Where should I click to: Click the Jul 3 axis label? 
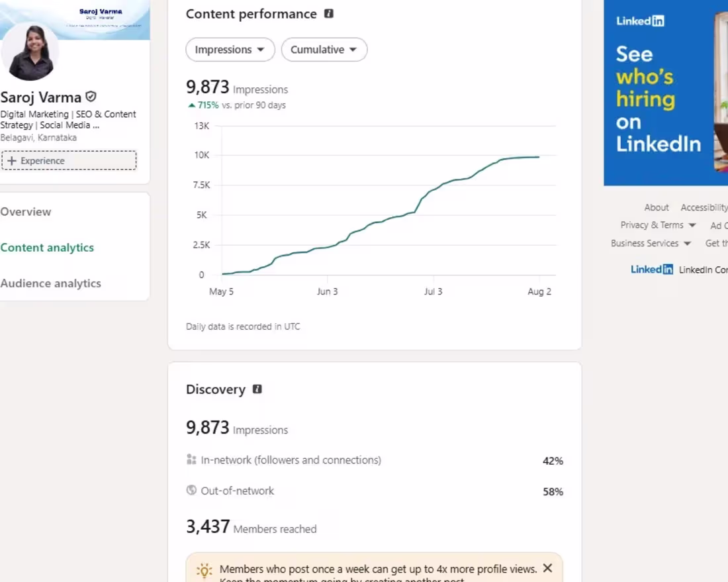pyautogui.click(x=433, y=292)
